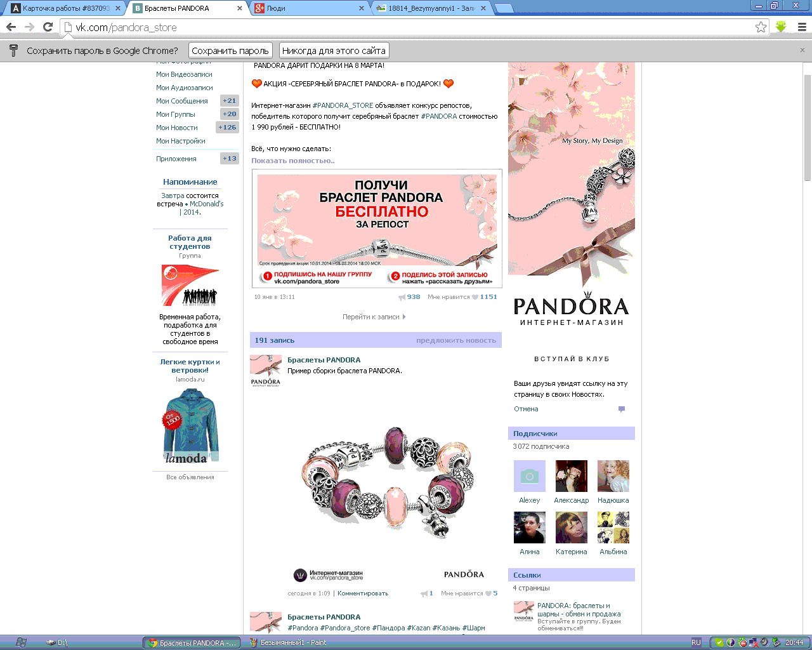
Task: Dismiss the save password bar
Action: coord(802,50)
